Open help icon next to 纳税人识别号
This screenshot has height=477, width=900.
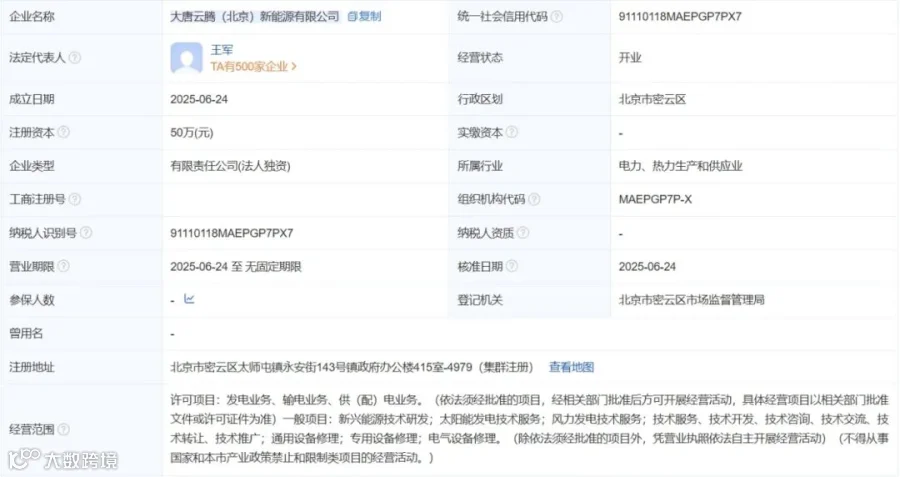86,232
